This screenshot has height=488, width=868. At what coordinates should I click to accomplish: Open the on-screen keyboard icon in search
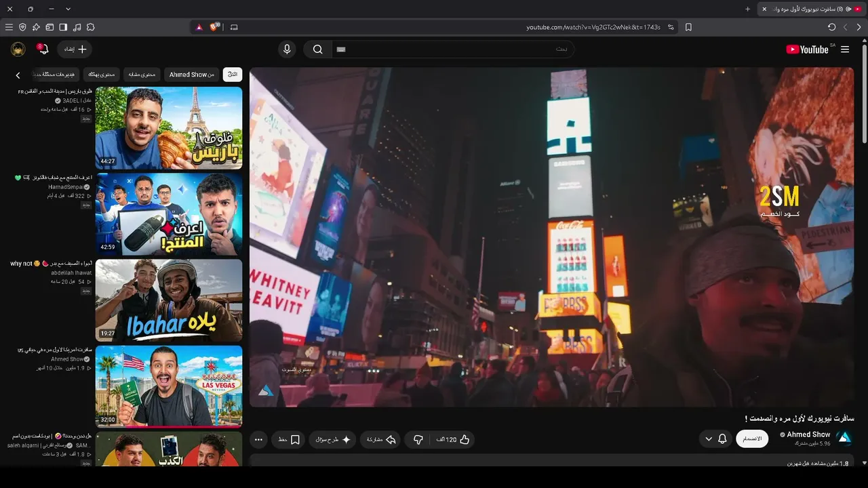pyautogui.click(x=341, y=49)
